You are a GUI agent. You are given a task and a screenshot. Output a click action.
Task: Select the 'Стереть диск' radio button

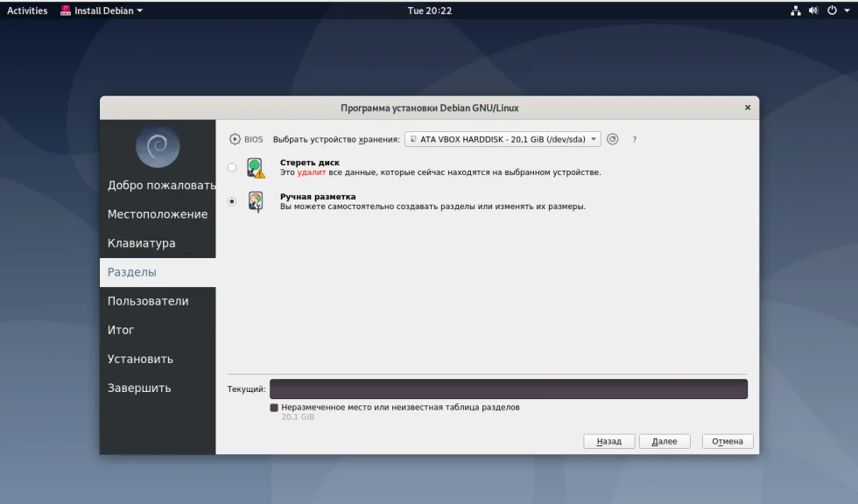[x=232, y=167]
